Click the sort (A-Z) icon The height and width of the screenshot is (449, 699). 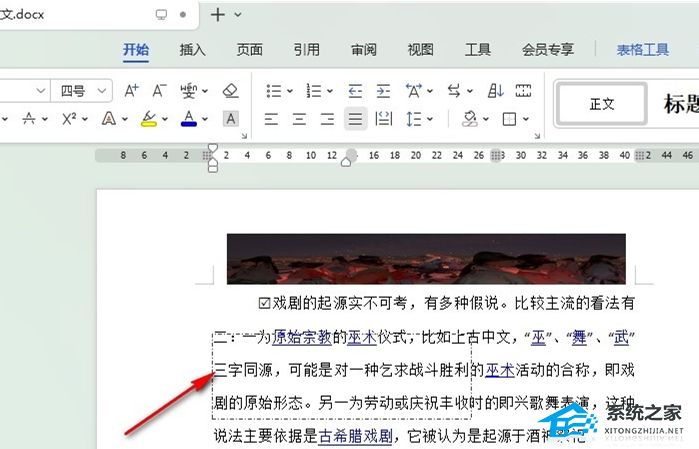click(495, 91)
